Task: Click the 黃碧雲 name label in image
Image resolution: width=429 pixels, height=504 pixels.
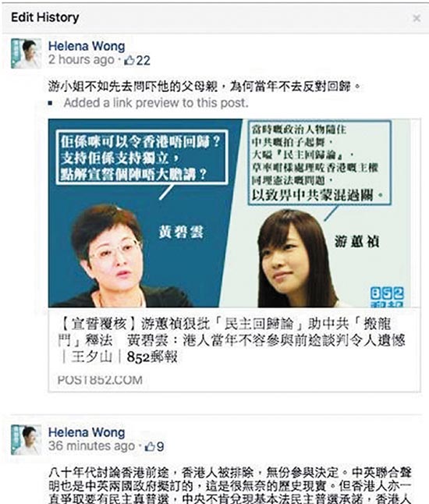Action: [x=181, y=232]
